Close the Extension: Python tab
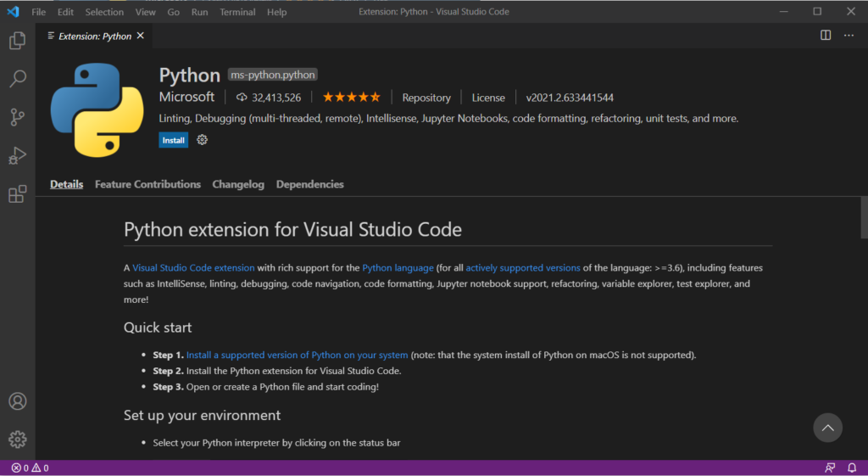This screenshot has width=868, height=476. pyautogui.click(x=141, y=36)
